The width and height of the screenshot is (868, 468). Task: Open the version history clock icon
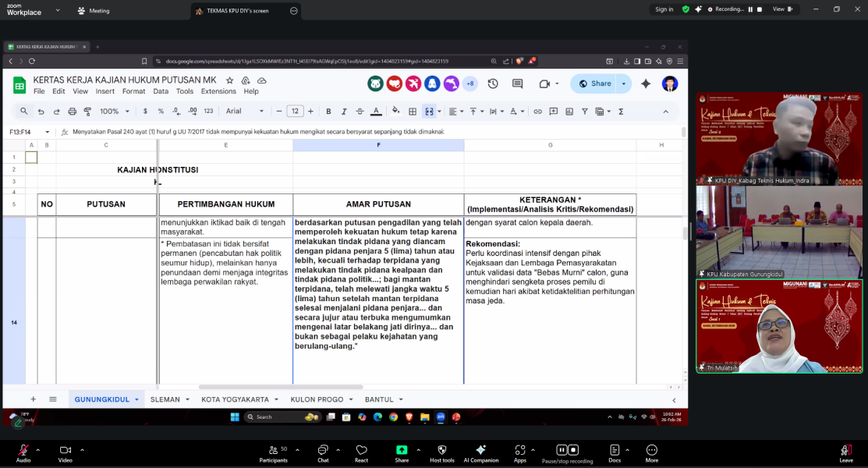(493, 83)
